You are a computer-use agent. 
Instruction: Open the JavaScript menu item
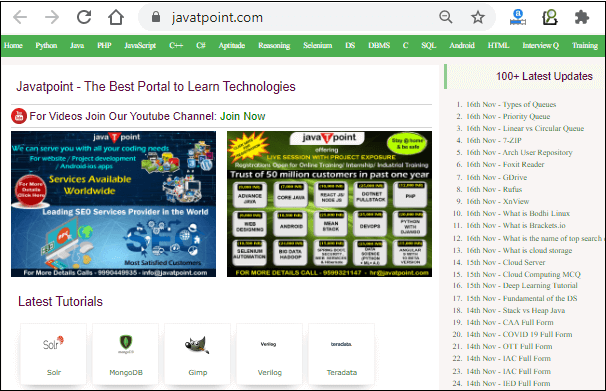point(140,46)
